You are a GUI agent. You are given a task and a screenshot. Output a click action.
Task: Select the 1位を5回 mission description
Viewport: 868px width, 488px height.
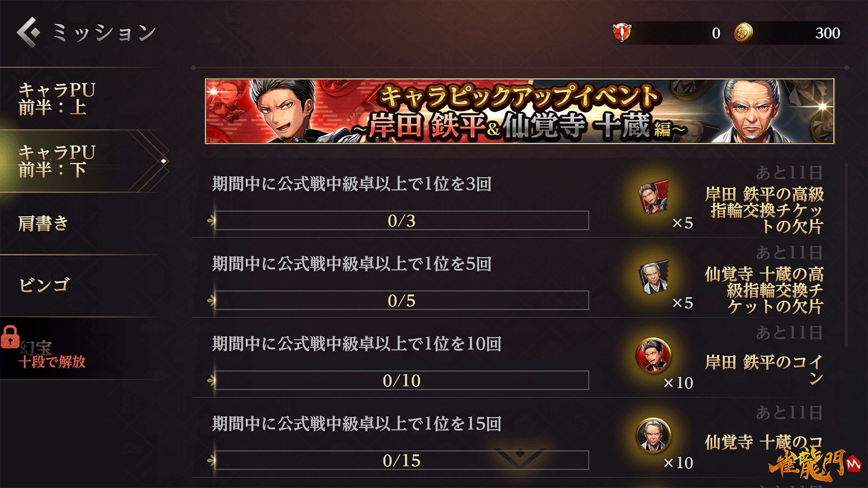coord(352,264)
